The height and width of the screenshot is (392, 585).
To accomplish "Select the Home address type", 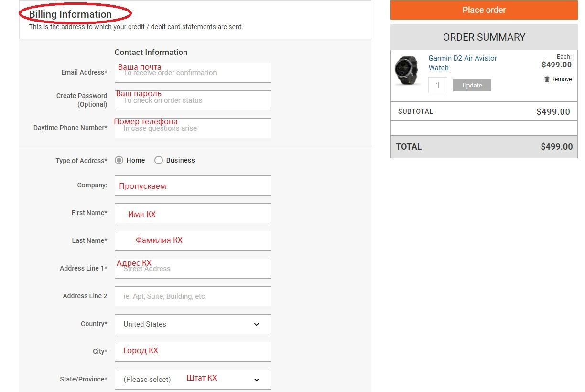I will click(x=119, y=161).
